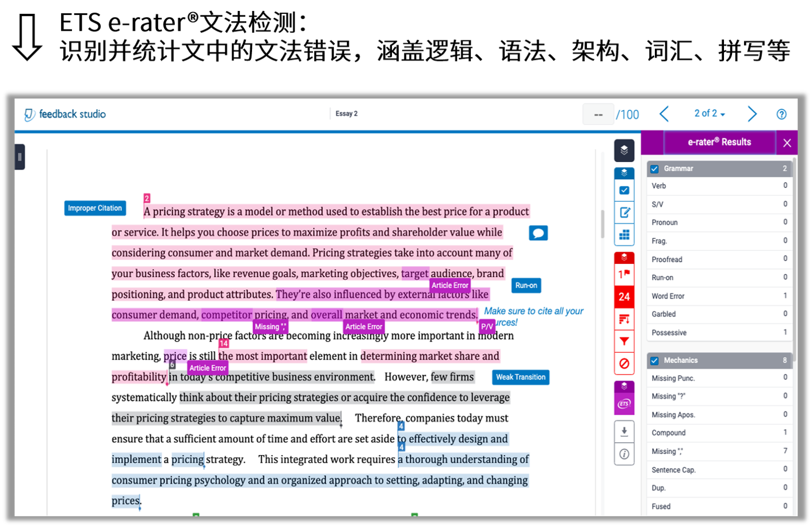Click the gray source number 6 marker
The height and width of the screenshot is (527, 812).
pos(172,364)
